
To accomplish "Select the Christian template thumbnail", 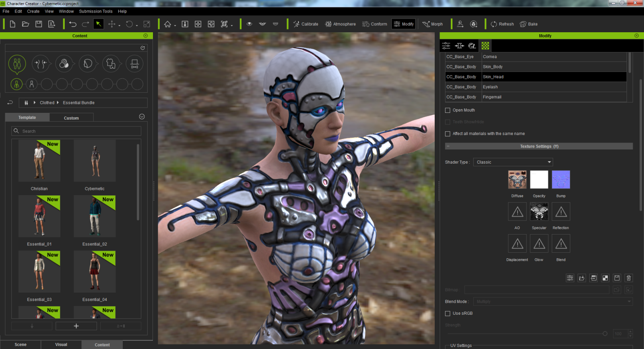I will pyautogui.click(x=39, y=161).
